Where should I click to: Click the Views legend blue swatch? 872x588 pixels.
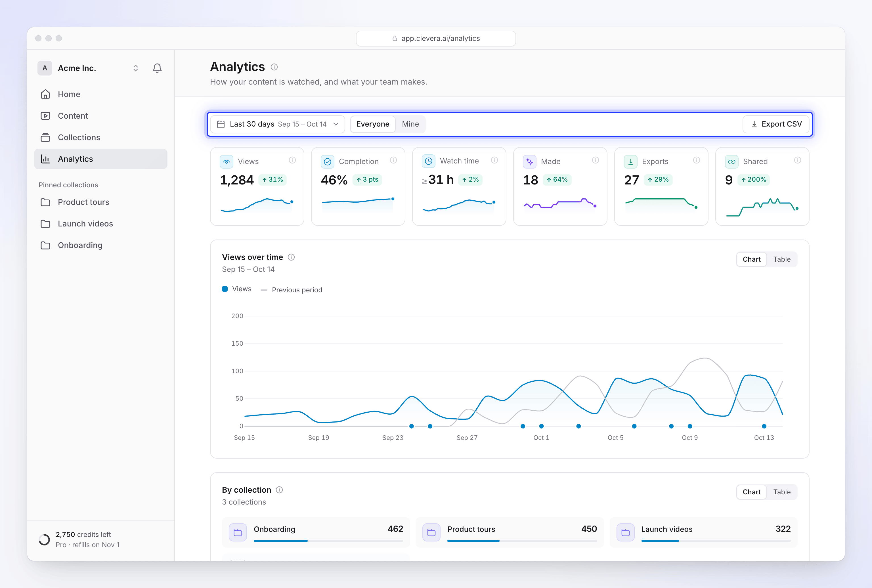click(x=225, y=289)
